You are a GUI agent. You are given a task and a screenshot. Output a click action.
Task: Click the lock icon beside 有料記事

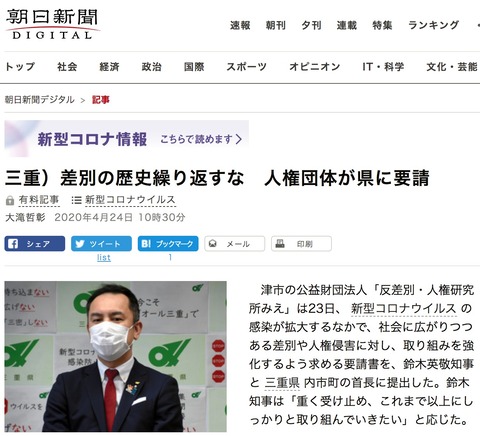[10, 200]
